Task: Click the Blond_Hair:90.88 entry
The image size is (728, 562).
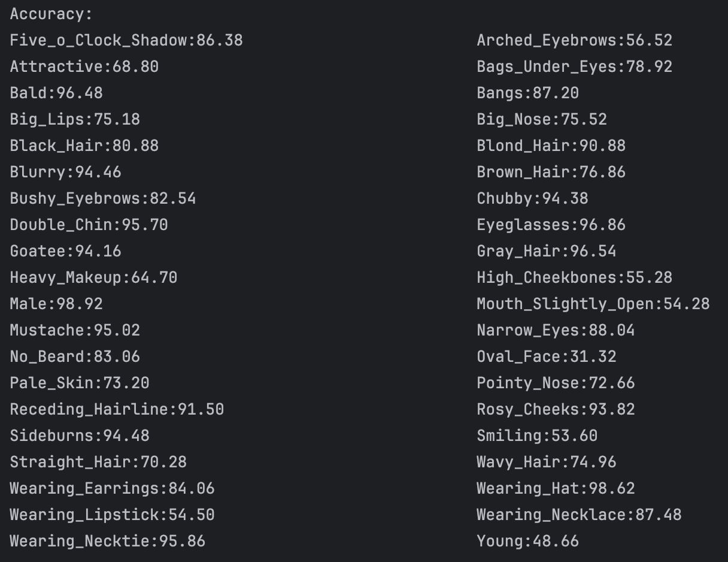Action: pyautogui.click(x=551, y=146)
